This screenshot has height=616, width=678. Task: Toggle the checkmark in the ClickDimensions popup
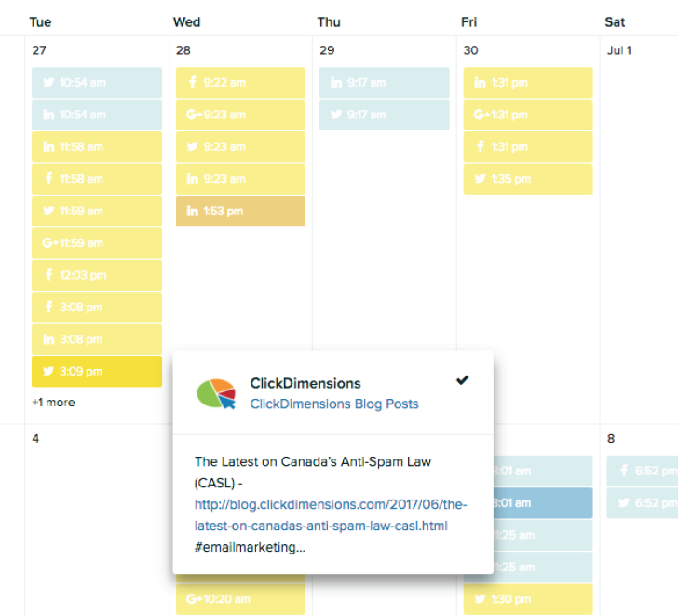click(x=462, y=380)
